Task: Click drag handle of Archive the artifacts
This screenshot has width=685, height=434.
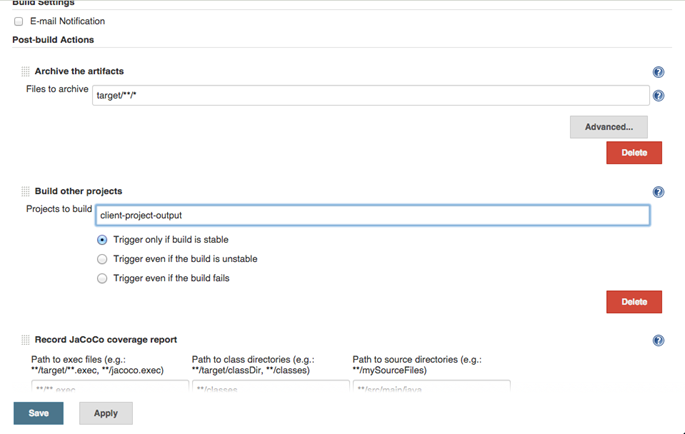Action: pos(26,72)
